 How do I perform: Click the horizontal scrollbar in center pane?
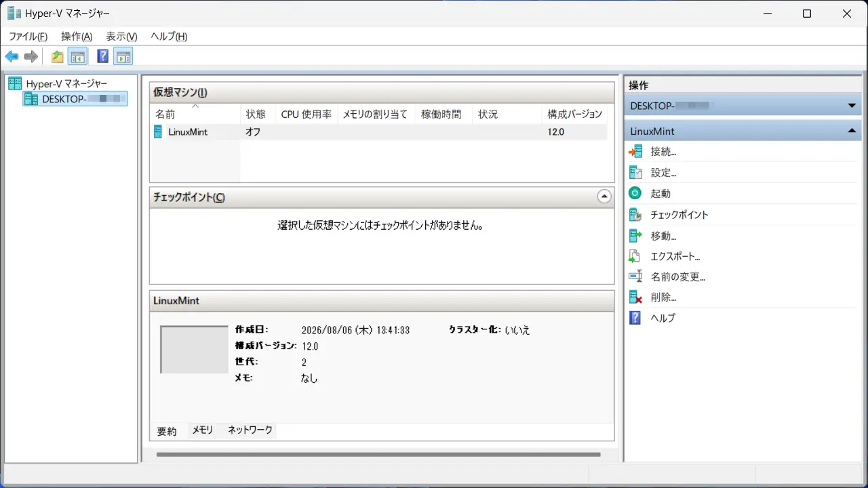pos(378,454)
